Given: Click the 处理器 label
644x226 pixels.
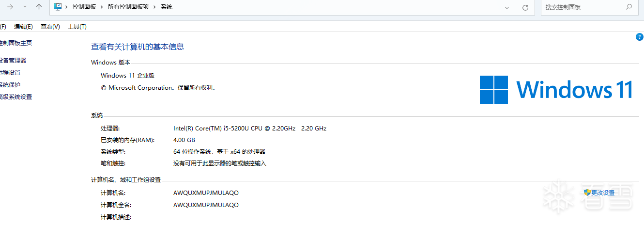Looking at the screenshot, I should tap(110, 129).
